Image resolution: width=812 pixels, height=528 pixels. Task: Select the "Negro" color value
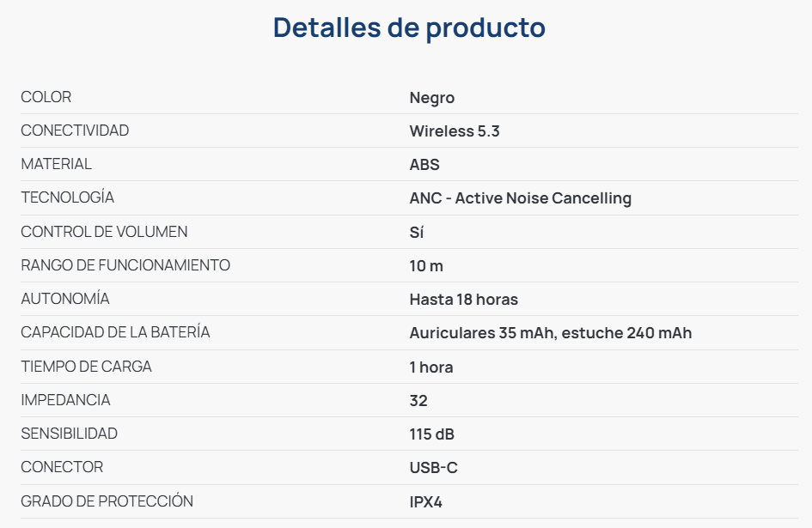pos(432,98)
